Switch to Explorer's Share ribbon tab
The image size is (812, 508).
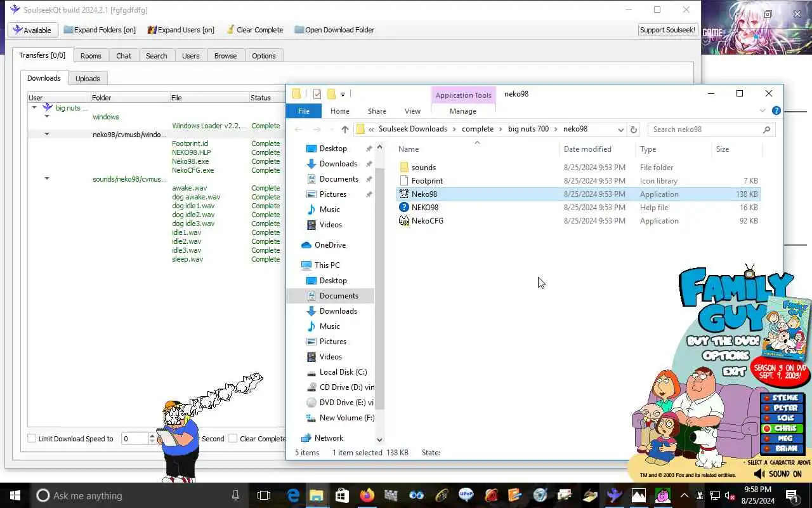click(x=377, y=111)
